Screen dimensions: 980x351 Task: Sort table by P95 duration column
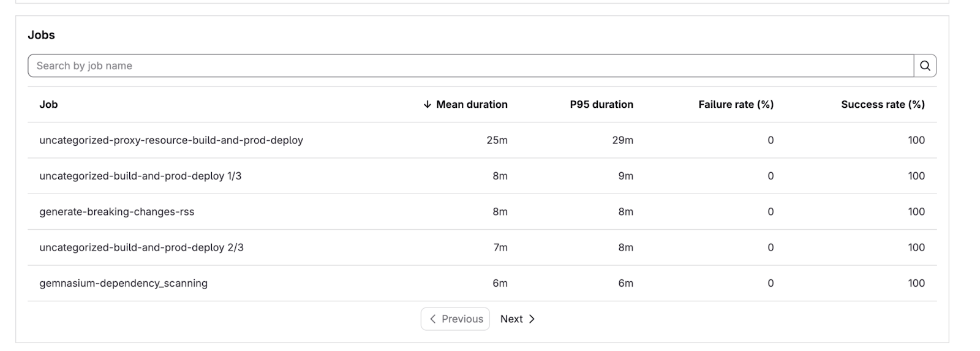click(601, 105)
